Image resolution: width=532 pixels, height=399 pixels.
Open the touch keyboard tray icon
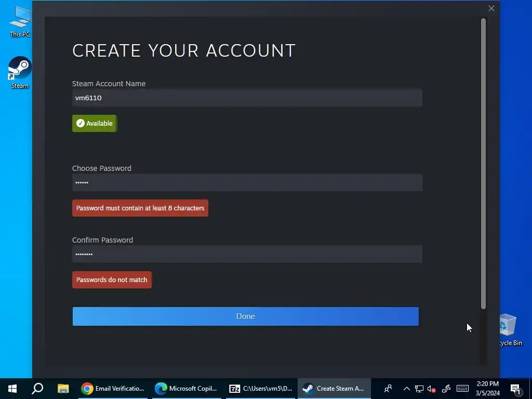(462, 389)
